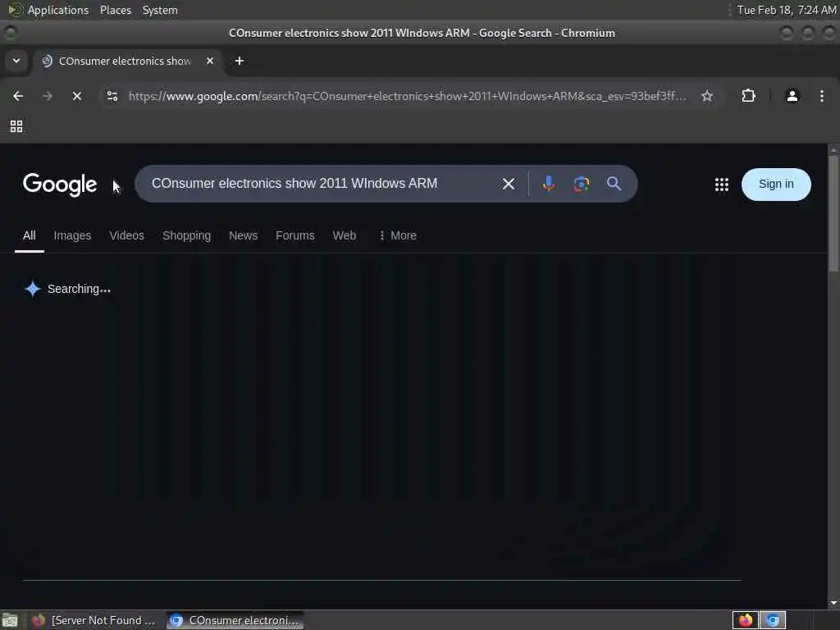Image resolution: width=840 pixels, height=630 pixels.
Task: Switch to the All results tab
Action: tap(30, 235)
